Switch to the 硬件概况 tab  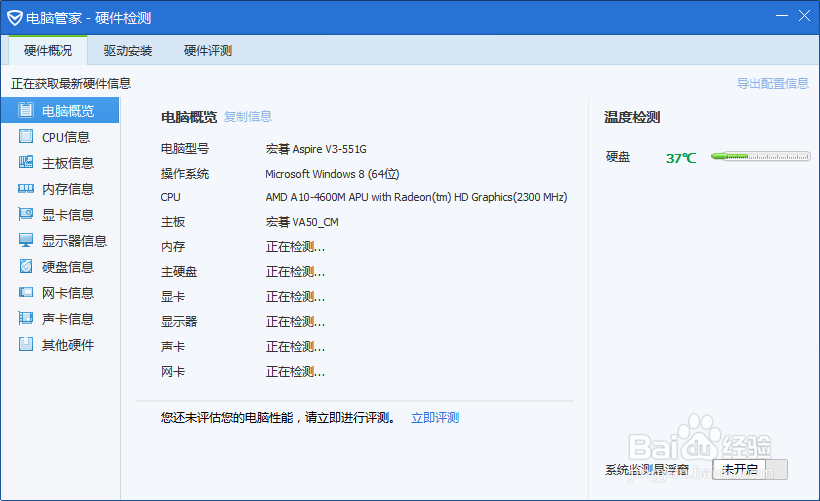(x=48, y=51)
